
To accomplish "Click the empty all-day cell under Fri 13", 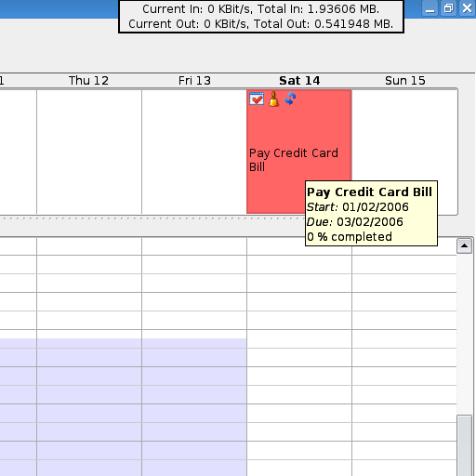I will tap(194, 152).
